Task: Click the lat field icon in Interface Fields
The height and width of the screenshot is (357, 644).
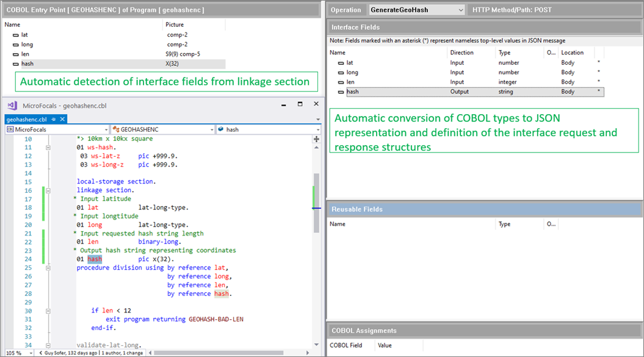Action: tap(340, 63)
